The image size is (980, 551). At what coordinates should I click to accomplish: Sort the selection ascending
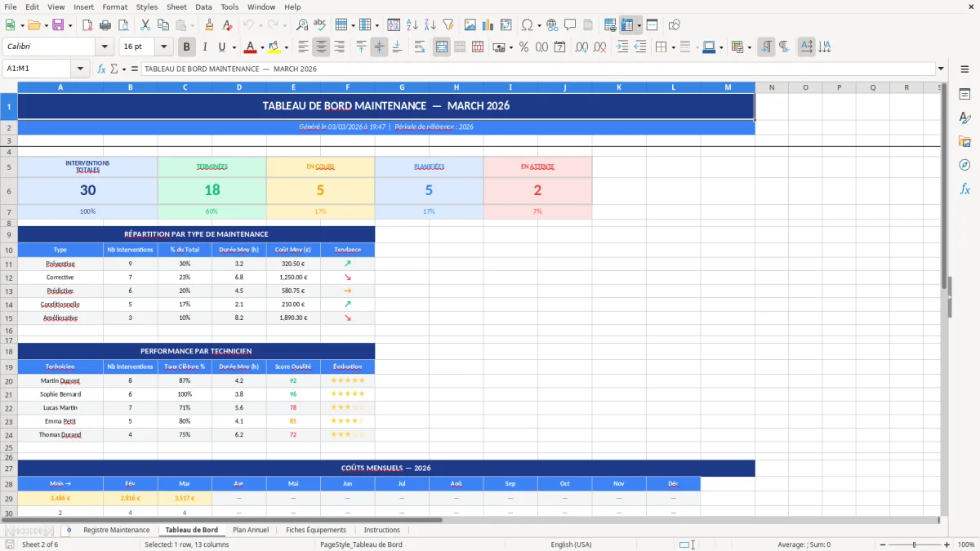point(411,24)
